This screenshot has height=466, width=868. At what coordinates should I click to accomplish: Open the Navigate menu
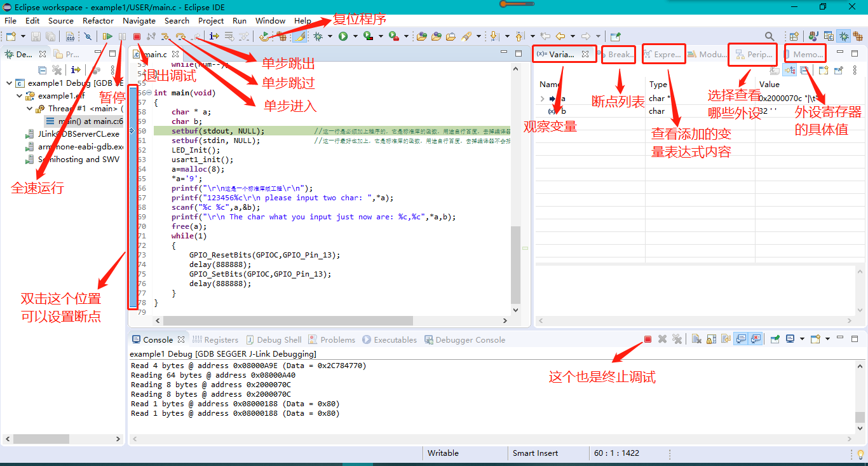[x=139, y=20]
